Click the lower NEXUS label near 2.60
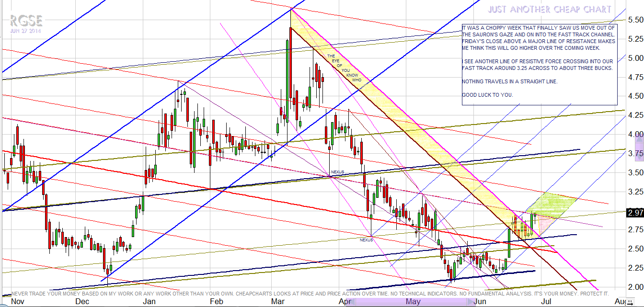 (x=367, y=239)
